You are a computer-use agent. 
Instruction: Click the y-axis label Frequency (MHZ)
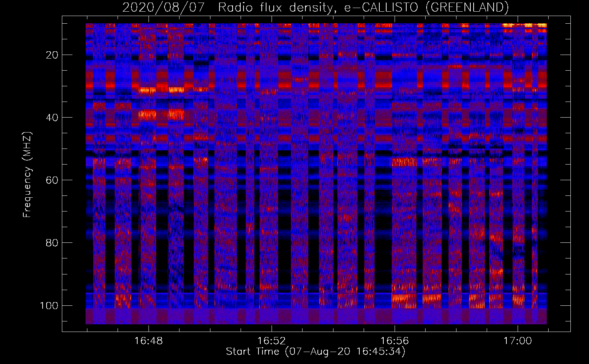[x=27, y=174]
